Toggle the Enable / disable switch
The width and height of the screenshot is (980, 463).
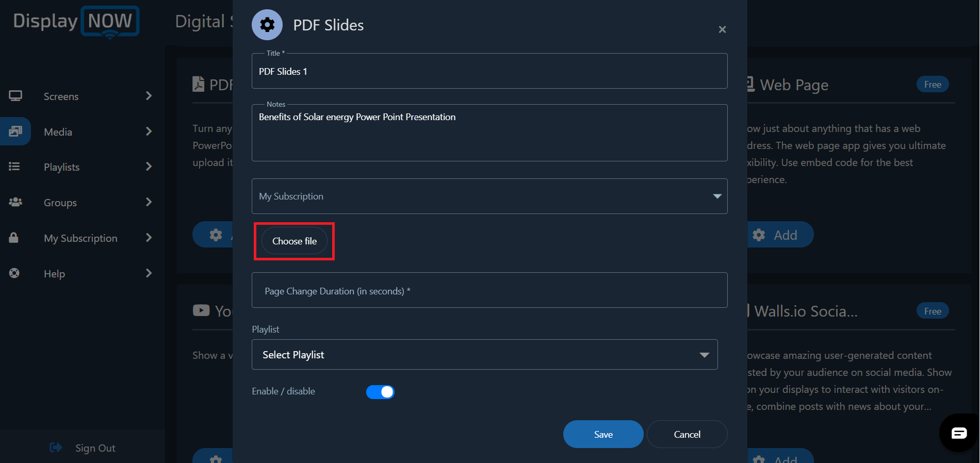point(380,392)
